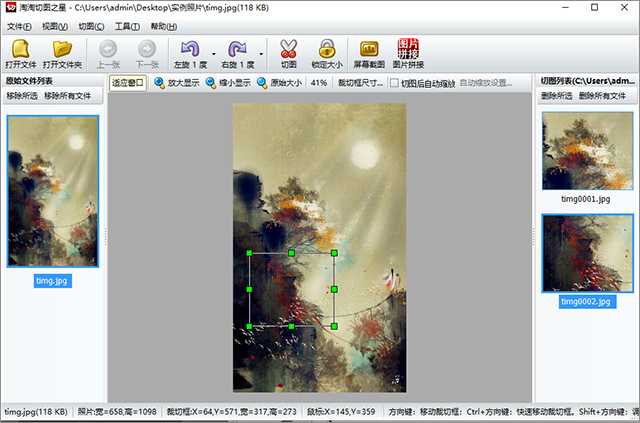Go to previous image 上一张
640x423 pixels.
[108, 53]
